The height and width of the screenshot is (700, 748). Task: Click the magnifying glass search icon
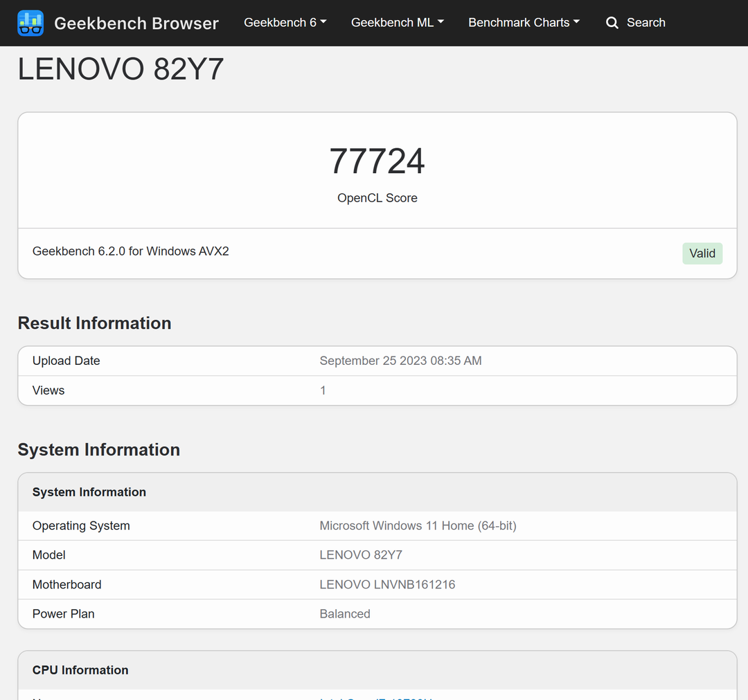click(x=612, y=22)
